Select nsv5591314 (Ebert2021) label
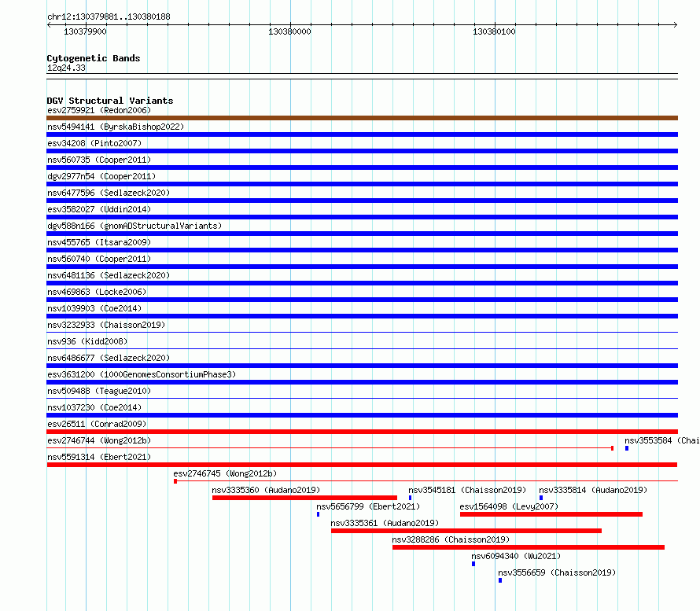The height and width of the screenshot is (611, 700). point(99,457)
